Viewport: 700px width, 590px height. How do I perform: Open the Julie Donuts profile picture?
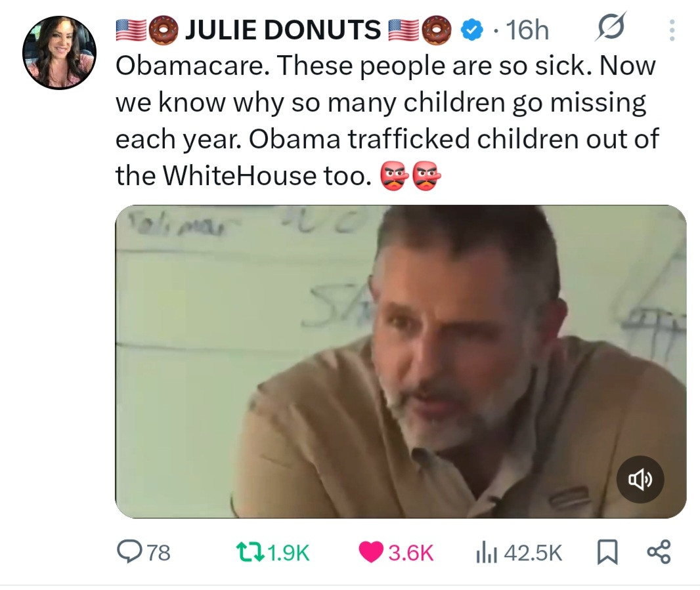[59, 53]
